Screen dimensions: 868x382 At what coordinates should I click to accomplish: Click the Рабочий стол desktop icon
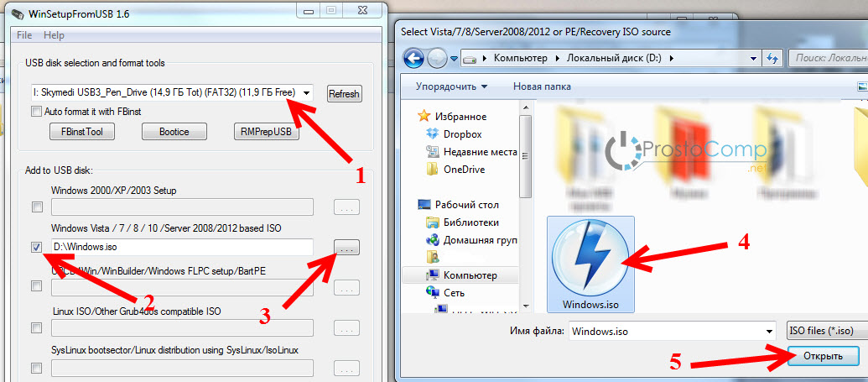[x=424, y=205]
